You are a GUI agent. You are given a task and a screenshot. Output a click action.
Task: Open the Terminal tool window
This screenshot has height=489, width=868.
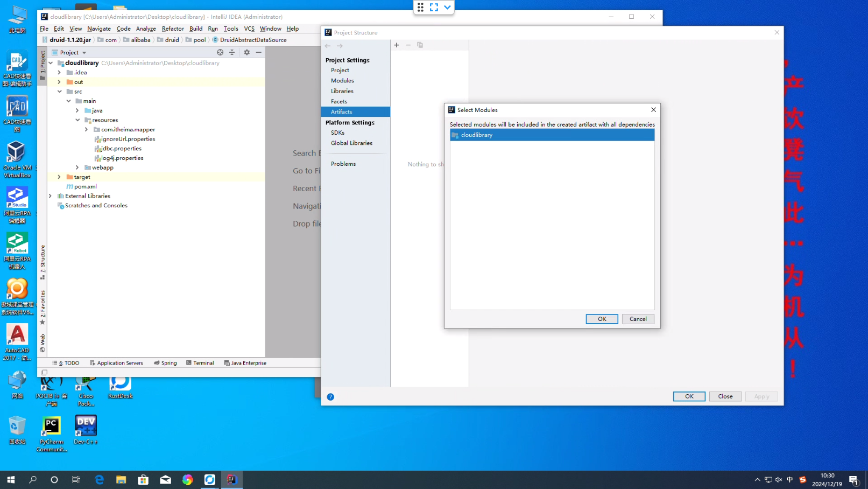200,363
